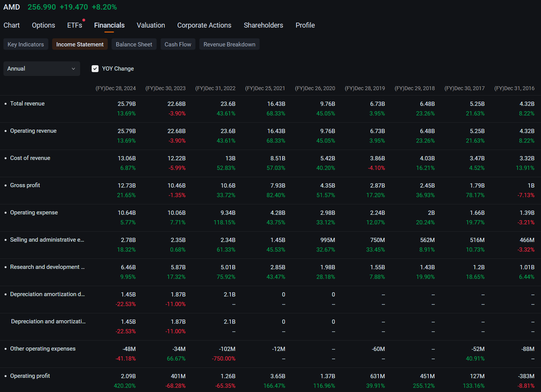541x392 pixels.
Task: Select 420.20% operating profit growth
Action: (125, 386)
